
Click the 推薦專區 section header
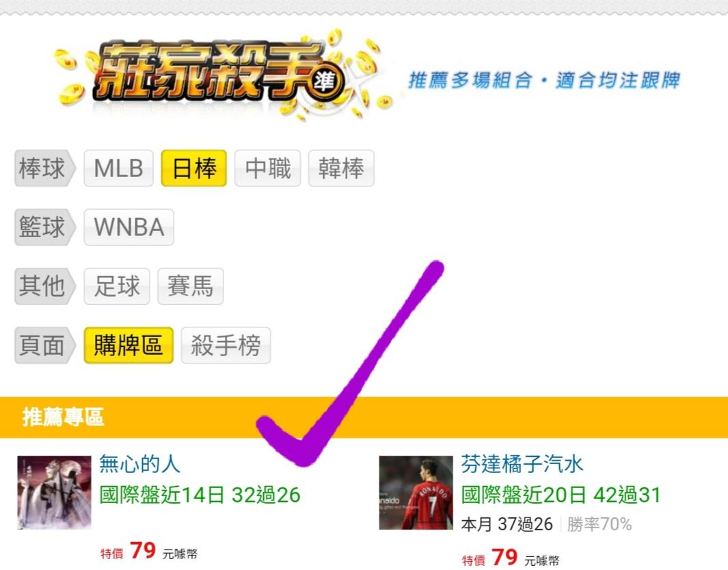tap(364, 418)
